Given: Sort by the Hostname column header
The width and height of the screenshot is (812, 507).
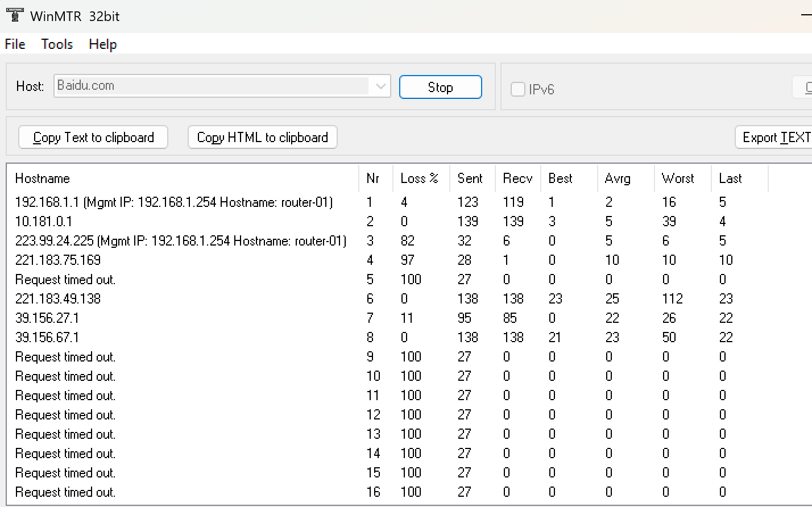Looking at the screenshot, I should point(183,178).
